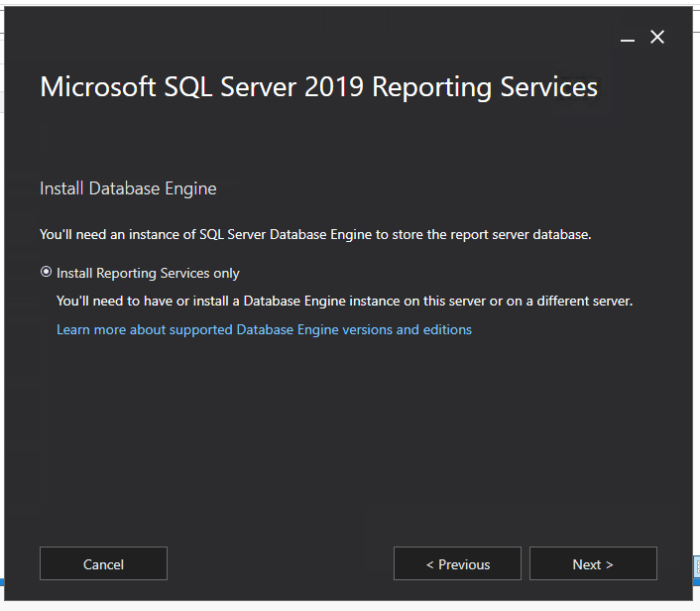Click the right angle bracket on Next
The height and width of the screenshot is (611, 700).
[610, 564]
